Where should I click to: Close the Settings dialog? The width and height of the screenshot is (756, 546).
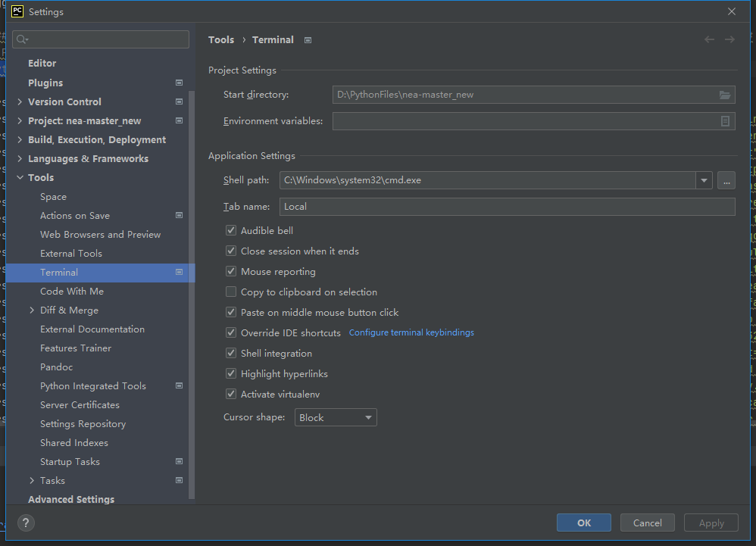tap(732, 11)
